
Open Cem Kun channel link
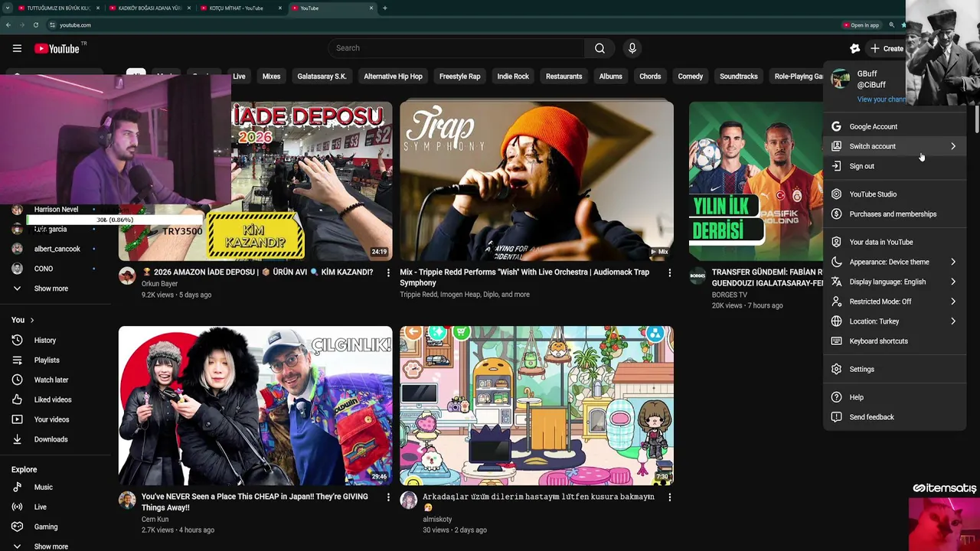pos(155,520)
